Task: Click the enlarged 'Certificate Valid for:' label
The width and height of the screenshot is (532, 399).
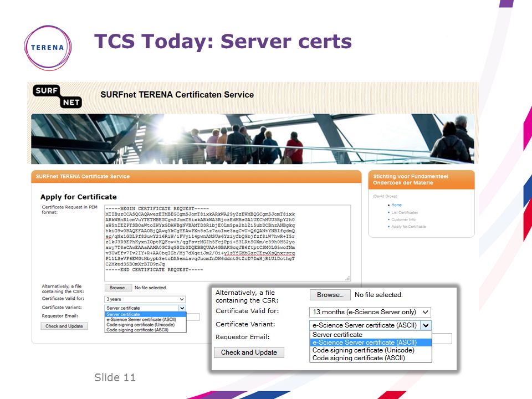Action: [247, 311]
